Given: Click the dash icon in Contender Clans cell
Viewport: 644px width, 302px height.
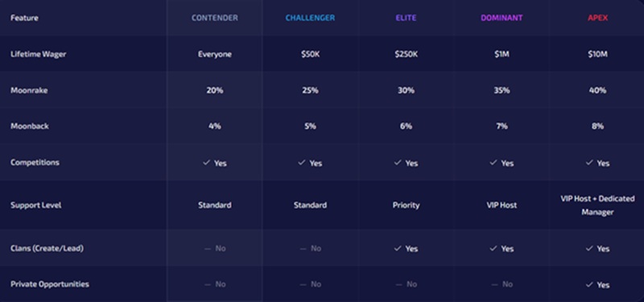Looking at the screenshot, I should [208, 249].
